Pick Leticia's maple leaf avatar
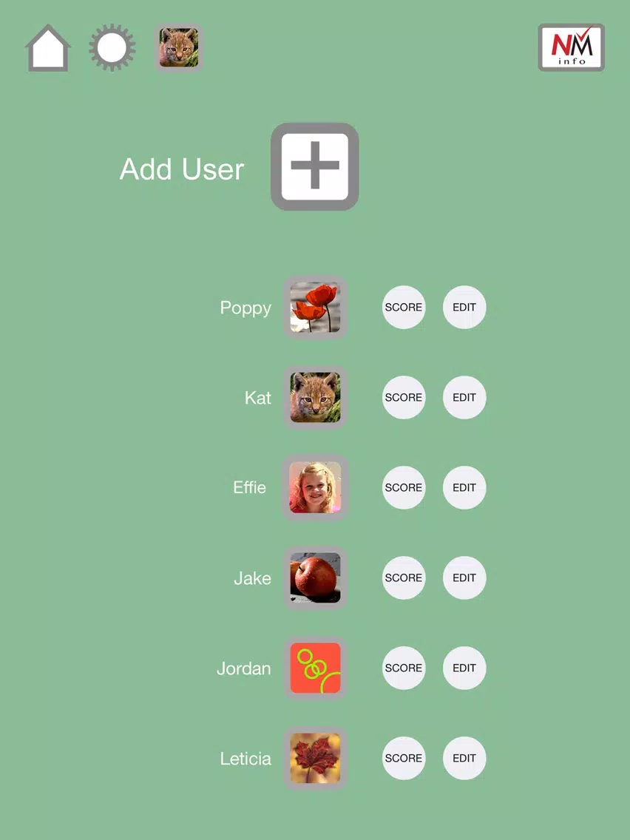The width and height of the screenshot is (630, 840). [x=316, y=758]
